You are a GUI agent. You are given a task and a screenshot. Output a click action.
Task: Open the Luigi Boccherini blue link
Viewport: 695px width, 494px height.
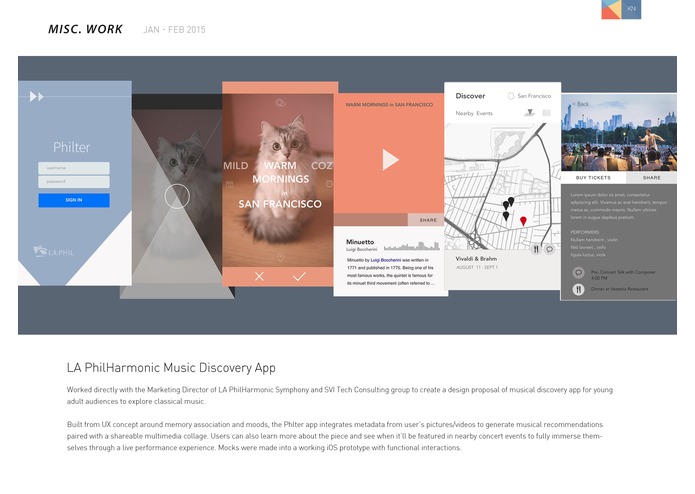(386, 260)
